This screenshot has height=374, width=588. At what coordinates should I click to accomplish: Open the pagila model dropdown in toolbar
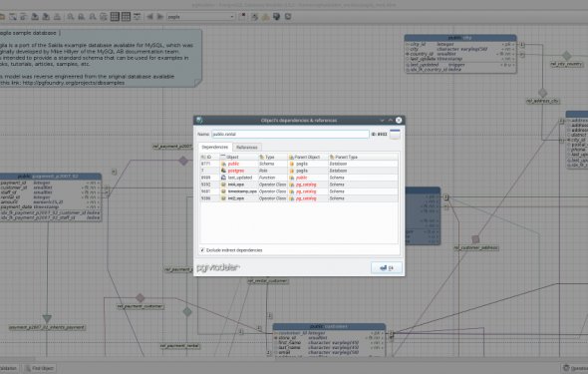click(x=201, y=17)
